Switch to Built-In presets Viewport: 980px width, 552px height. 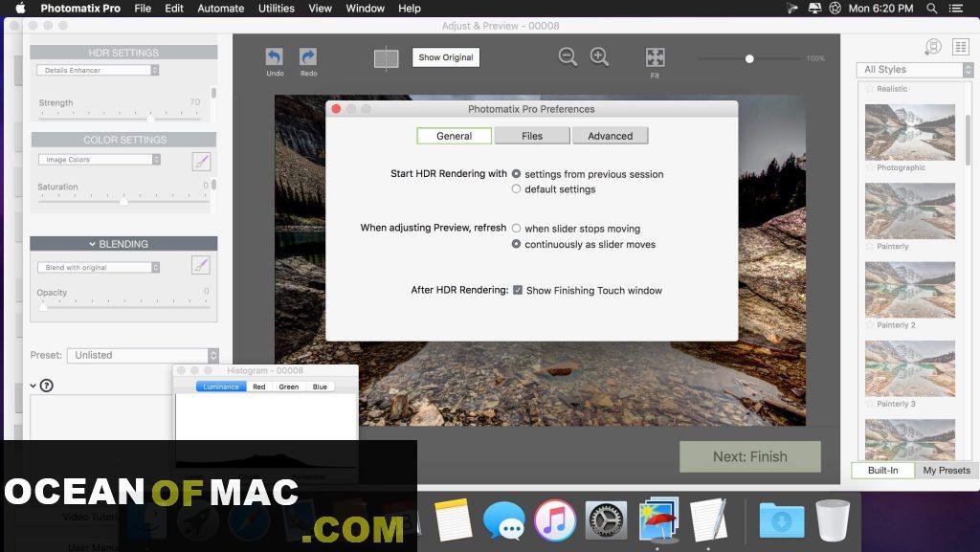click(x=882, y=470)
